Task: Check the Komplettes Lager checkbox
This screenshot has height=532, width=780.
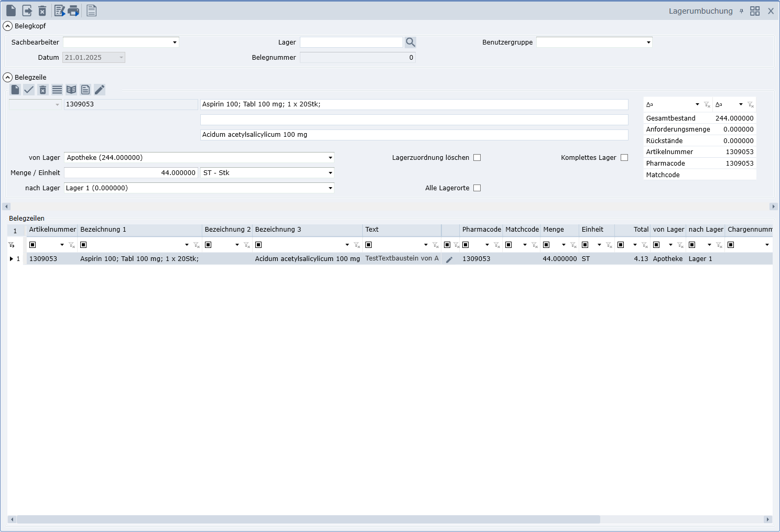Action: [x=624, y=158]
